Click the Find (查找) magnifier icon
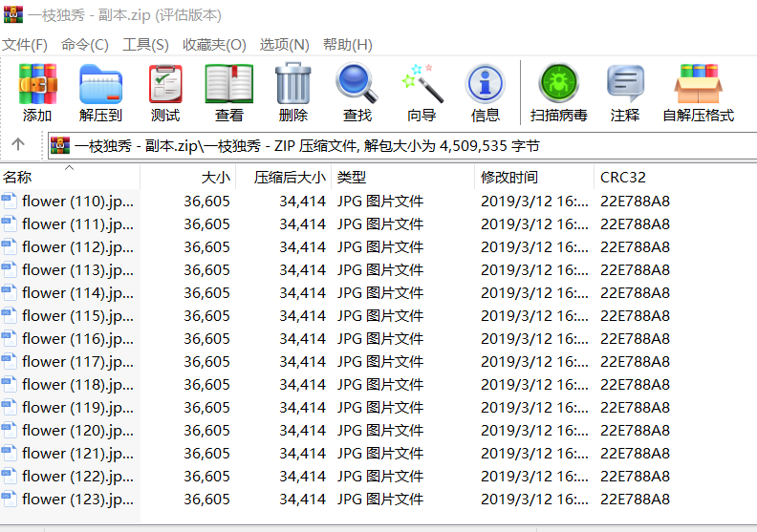Viewport: 757px width, 532px height. [357, 83]
